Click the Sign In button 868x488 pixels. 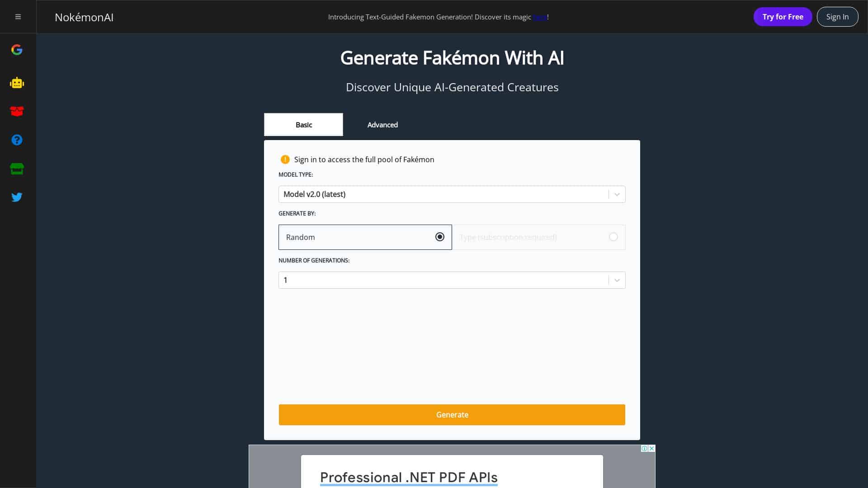pos(837,17)
